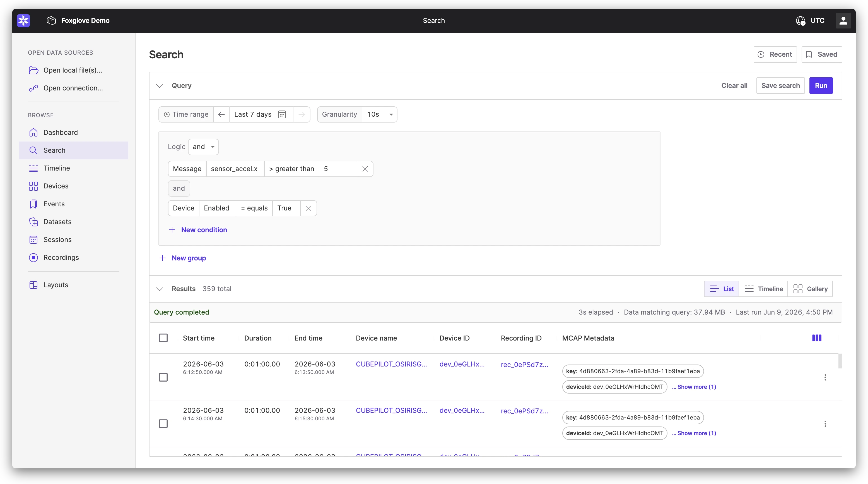Click the Events bookmark icon
Viewport: 868px width, 484px height.
point(33,204)
